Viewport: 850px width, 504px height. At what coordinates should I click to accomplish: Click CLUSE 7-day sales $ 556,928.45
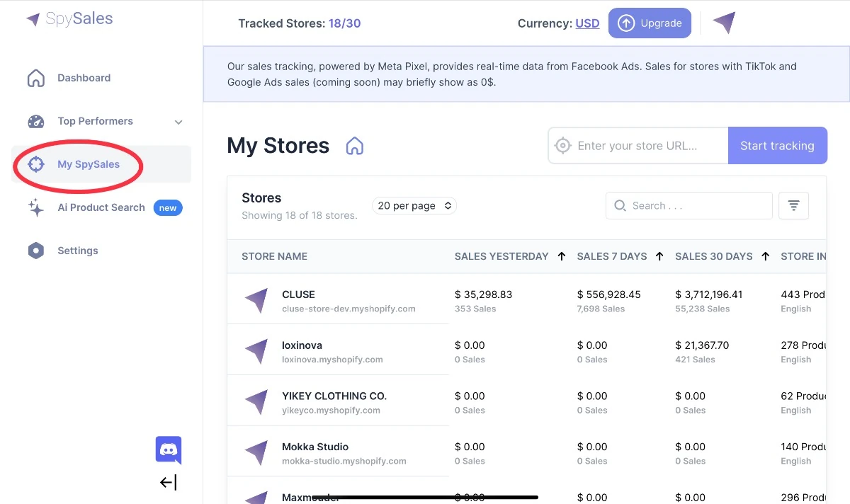pos(609,294)
